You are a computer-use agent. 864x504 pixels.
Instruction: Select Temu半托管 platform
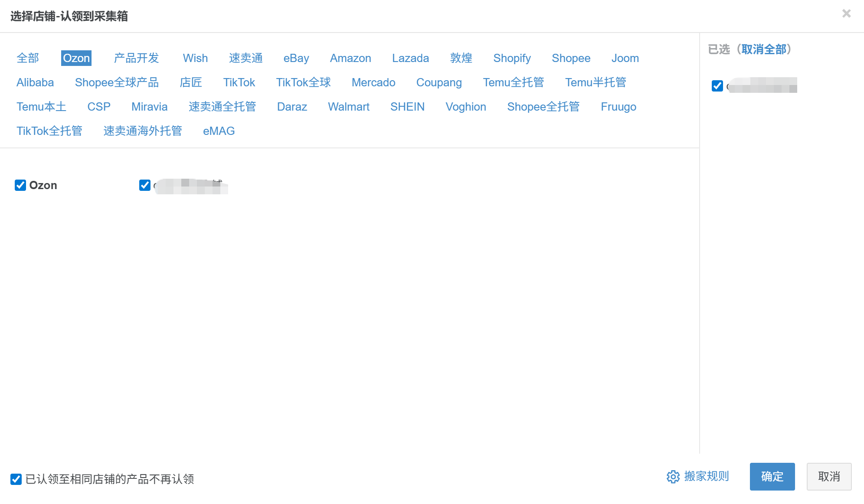click(x=596, y=82)
